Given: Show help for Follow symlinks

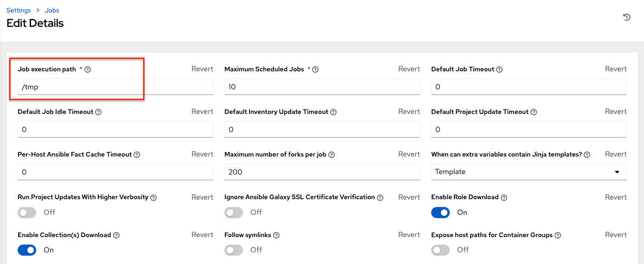Looking at the screenshot, I should tap(276, 235).
